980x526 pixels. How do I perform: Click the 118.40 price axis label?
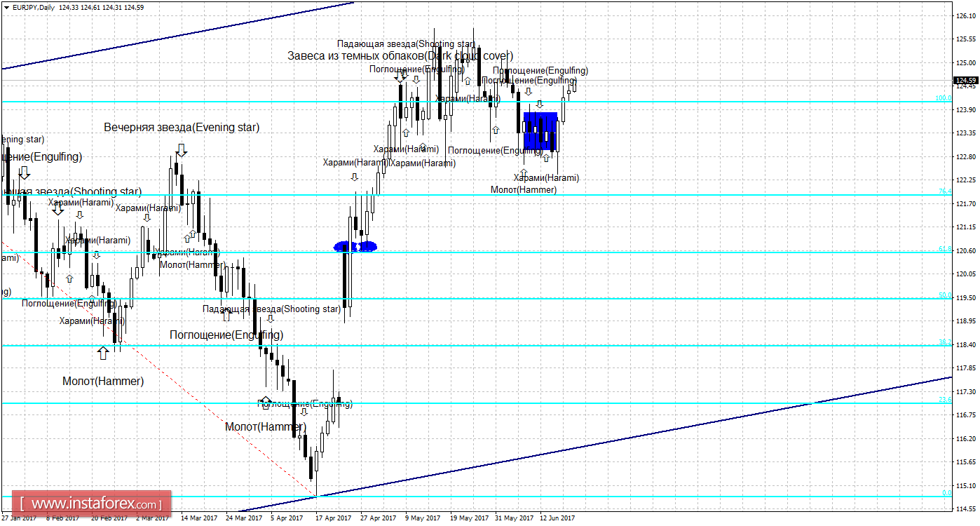pos(966,344)
